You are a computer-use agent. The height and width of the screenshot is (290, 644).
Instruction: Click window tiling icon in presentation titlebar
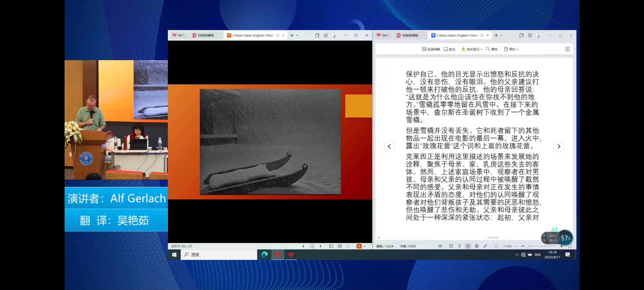[317, 35]
